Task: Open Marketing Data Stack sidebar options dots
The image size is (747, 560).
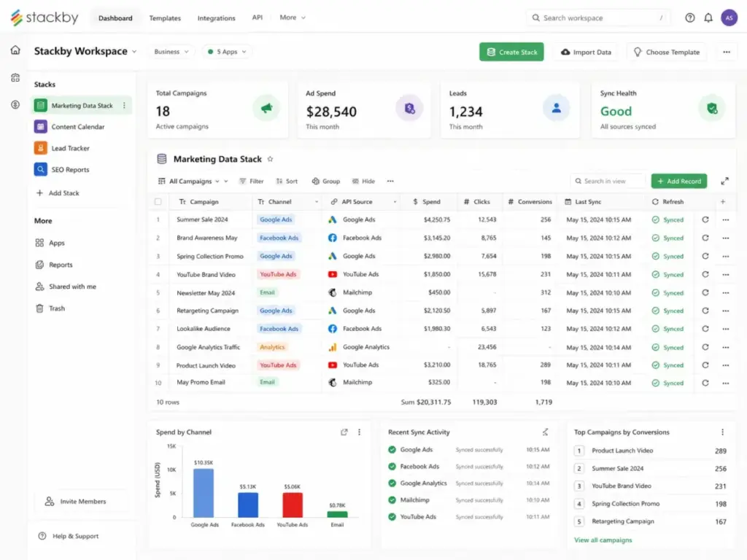Action: (124, 105)
